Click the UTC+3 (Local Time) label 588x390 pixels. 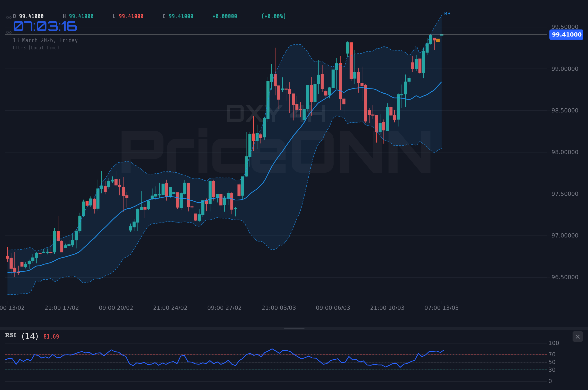pyautogui.click(x=36, y=48)
